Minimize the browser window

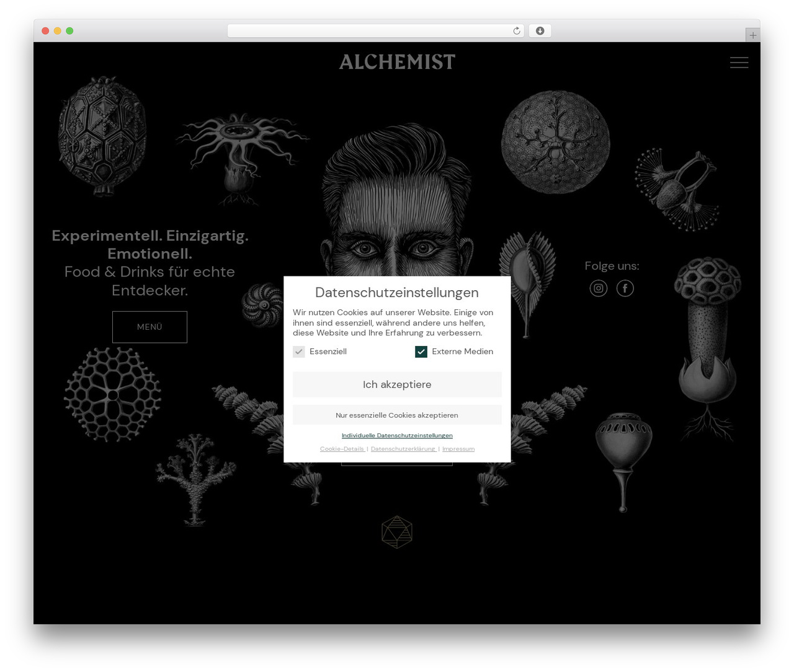pos(57,31)
